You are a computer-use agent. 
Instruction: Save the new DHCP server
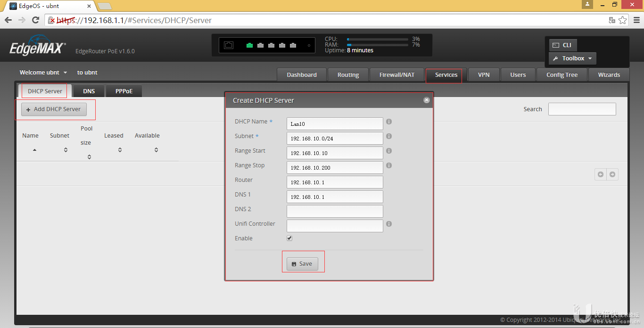point(302,264)
